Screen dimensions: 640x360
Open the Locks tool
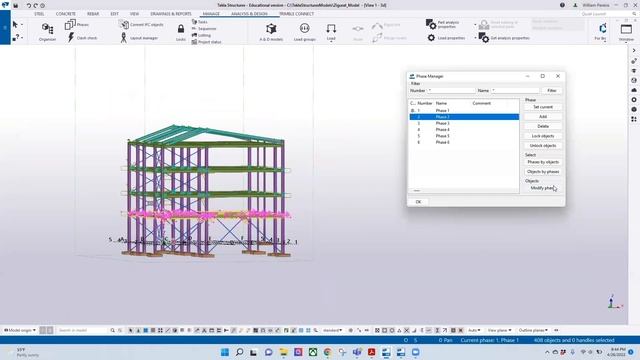click(x=181, y=32)
